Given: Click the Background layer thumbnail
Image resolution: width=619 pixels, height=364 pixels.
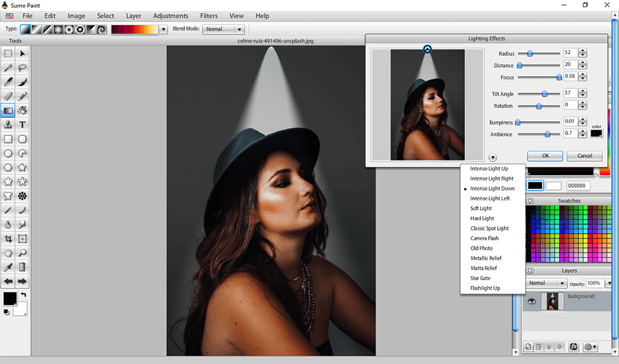Looking at the screenshot, I should pos(553,302).
